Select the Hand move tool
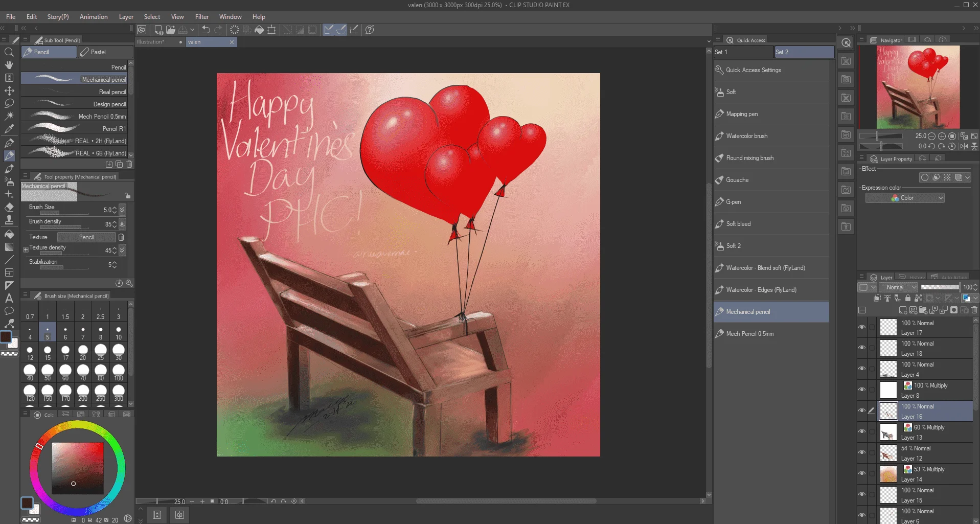The image size is (980, 524). click(9, 65)
